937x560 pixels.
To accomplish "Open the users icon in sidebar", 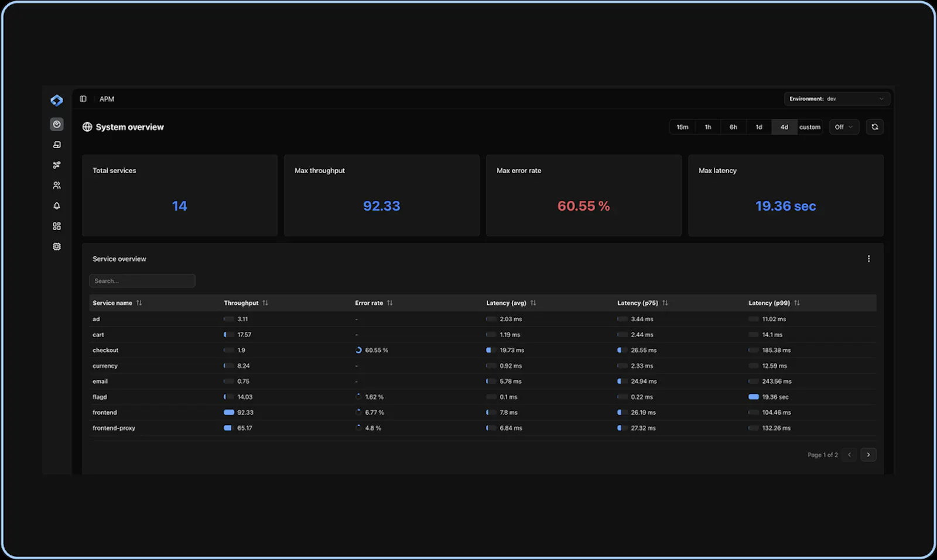I will pos(57,185).
